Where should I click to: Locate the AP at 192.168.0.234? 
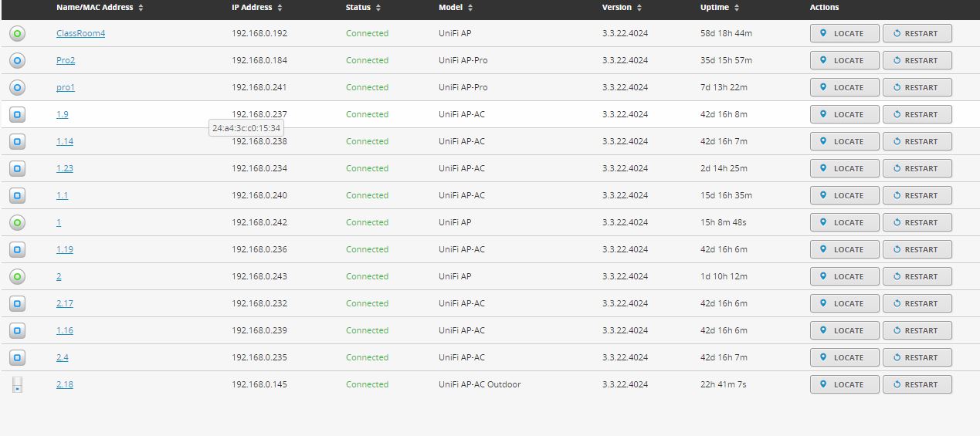tap(844, 169)
